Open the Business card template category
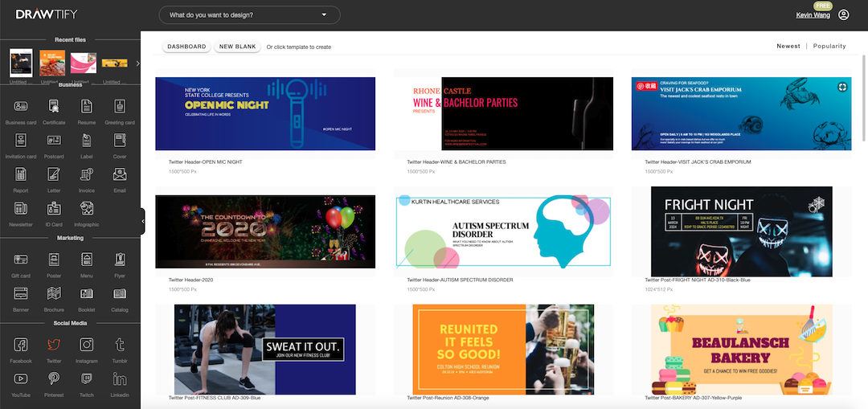This screenshot has width=868, height=409. (x=20, y=106)
